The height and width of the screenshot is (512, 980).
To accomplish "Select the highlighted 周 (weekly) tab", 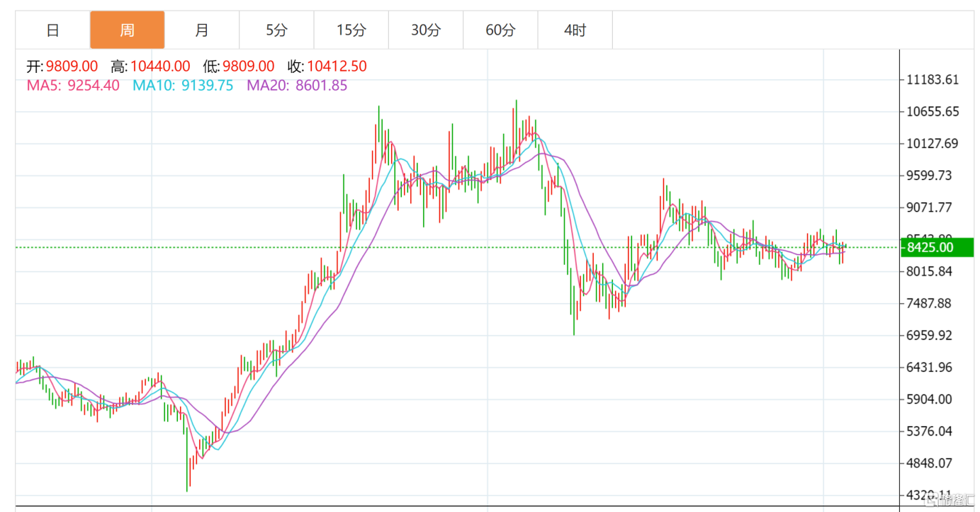I will click(x=127, y=30).
